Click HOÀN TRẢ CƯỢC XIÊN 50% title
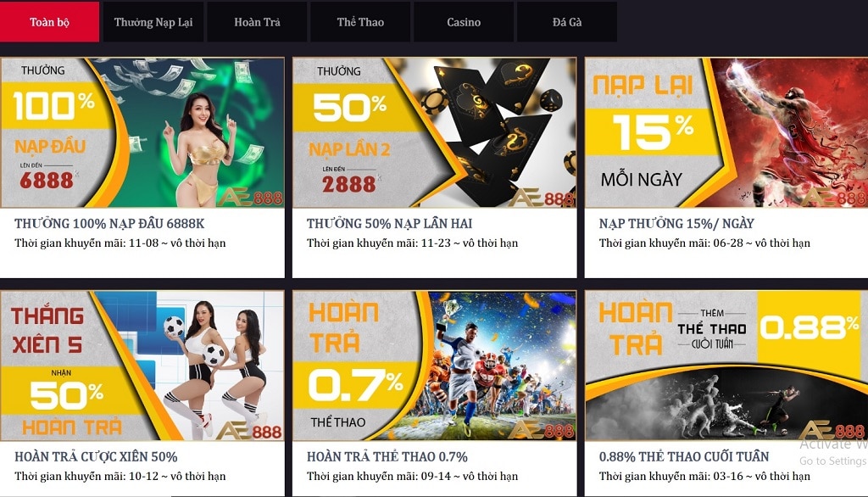This screenshot has width=868, height=497. (x=96, y=456)
